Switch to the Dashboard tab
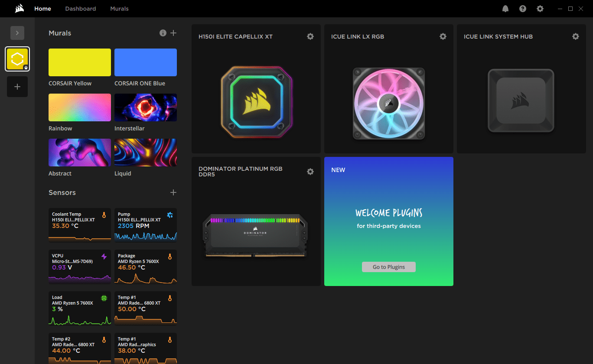 (x=81, y=9)
